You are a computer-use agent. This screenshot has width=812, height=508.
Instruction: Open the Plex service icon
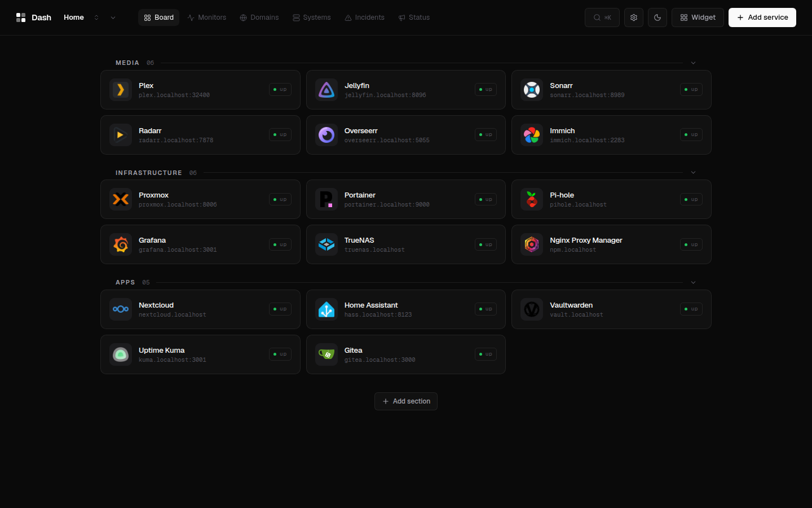coord(121,90)
